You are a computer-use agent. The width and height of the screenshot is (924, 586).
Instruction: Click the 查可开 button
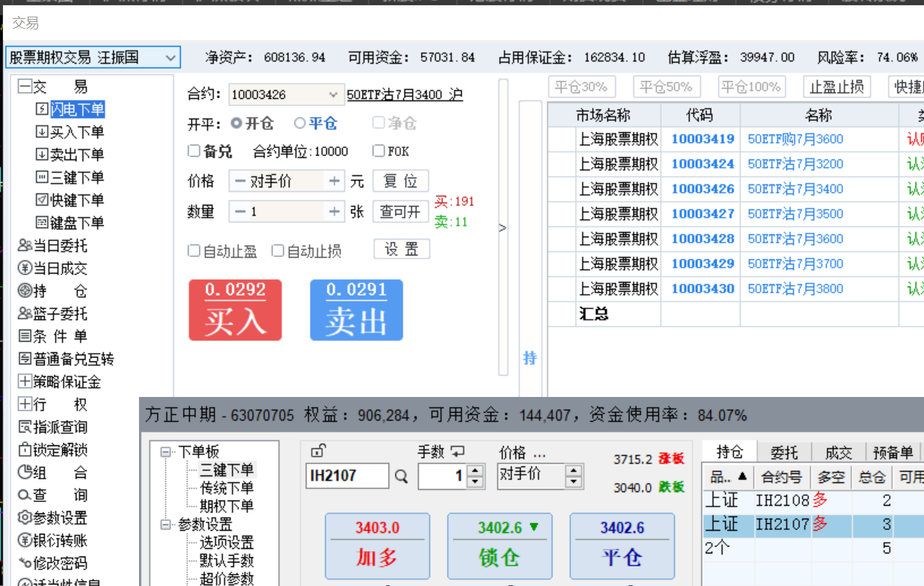(400, 212)
